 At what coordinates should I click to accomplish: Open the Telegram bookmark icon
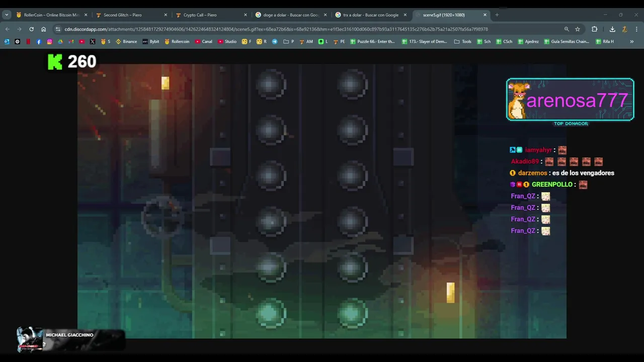point(275,41)
